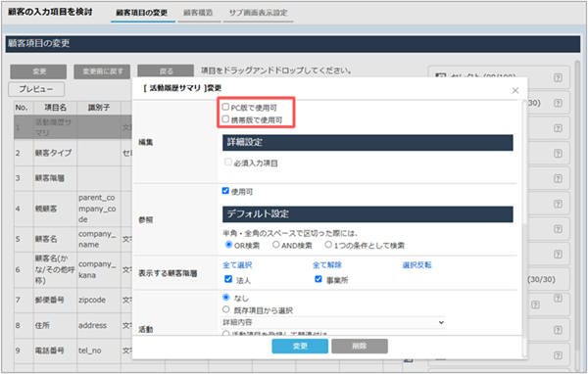Select the 顧客タイプ row in the item table
Viewport: 588px width, 374px height.
point(73,153)
